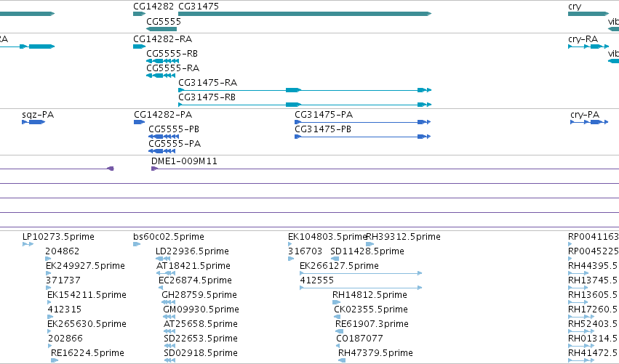Click EST GM09930.5prime
619x364 pixels.
(x=169, y=317)
